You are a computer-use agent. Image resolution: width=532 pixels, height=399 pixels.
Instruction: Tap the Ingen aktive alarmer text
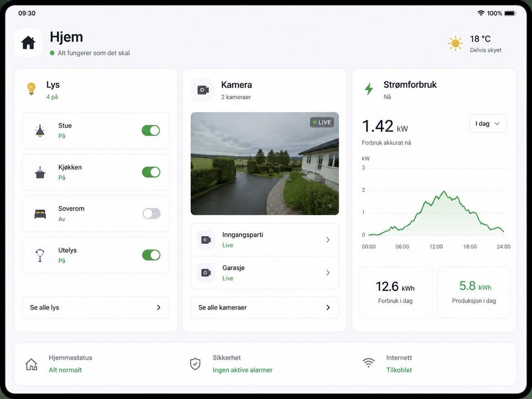[x=243, y=370]
